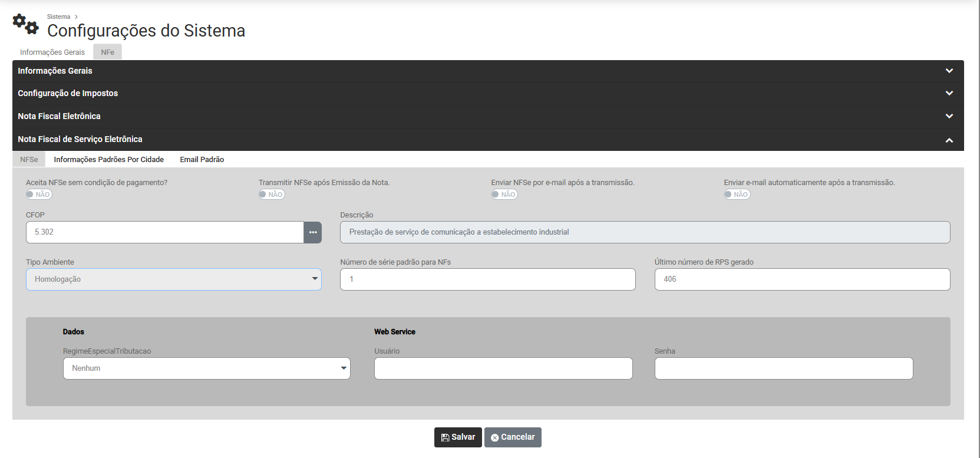Enable automatic e-mail sending after transmission
Image resolution: width=980 pixels, height=458 pixels.
(737, 195)
